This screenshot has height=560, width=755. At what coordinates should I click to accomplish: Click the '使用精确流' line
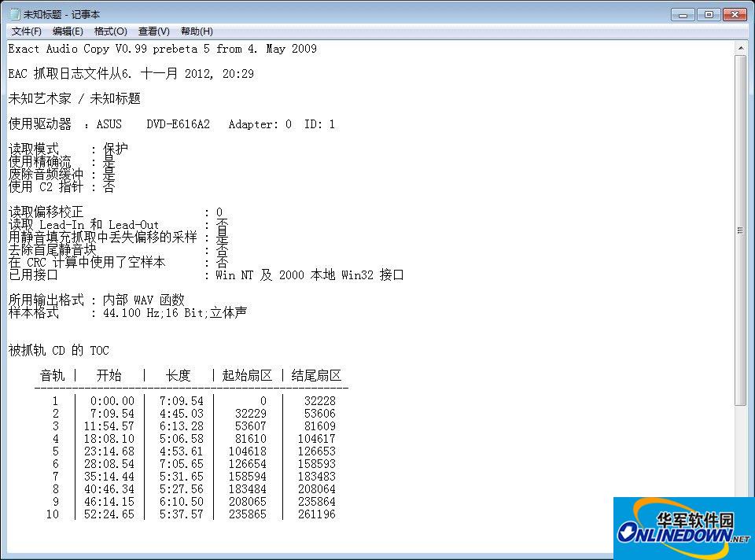pos(61,161)
